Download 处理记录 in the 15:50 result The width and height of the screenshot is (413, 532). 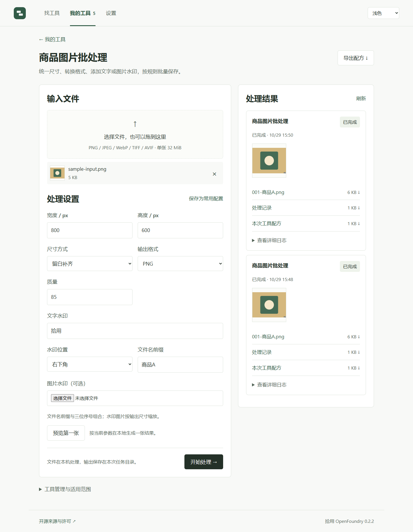point(306,208)
